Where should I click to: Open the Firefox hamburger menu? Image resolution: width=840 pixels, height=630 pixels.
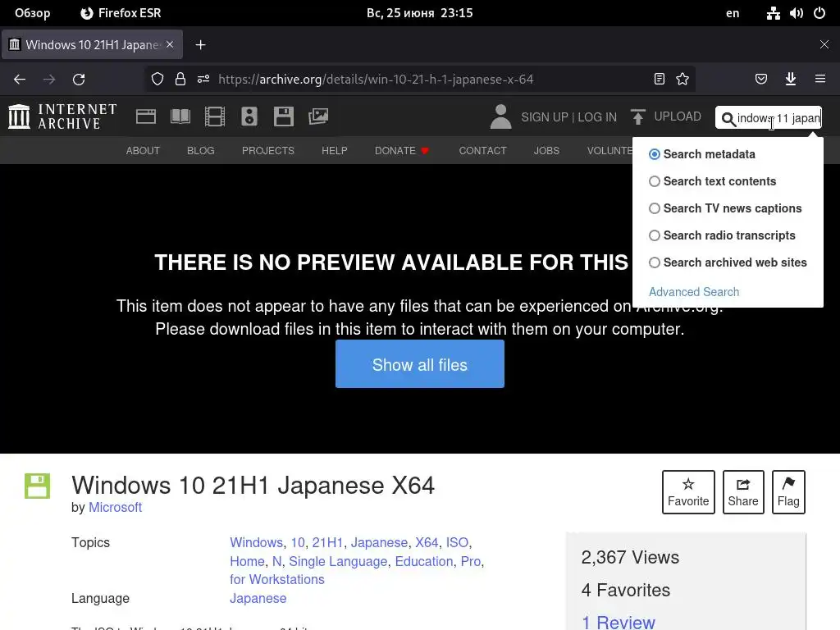tap(820, 80)
